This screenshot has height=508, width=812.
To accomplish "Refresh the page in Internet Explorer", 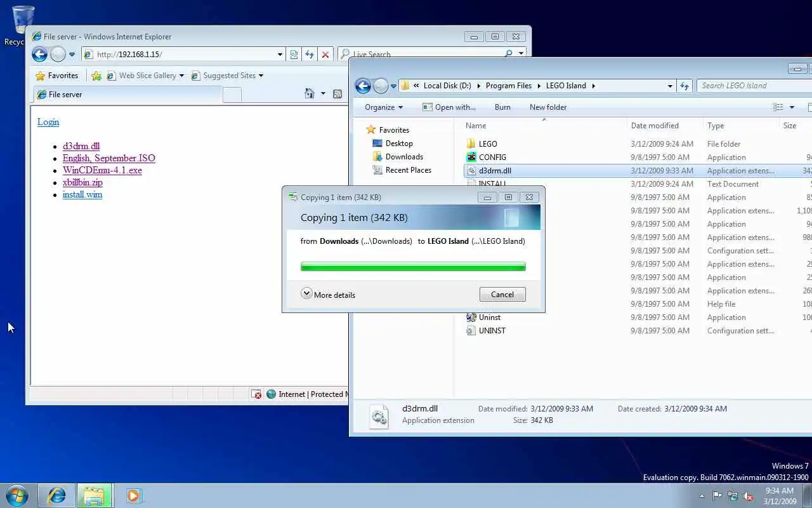I will pyautogui.click(x=309, y=55).
